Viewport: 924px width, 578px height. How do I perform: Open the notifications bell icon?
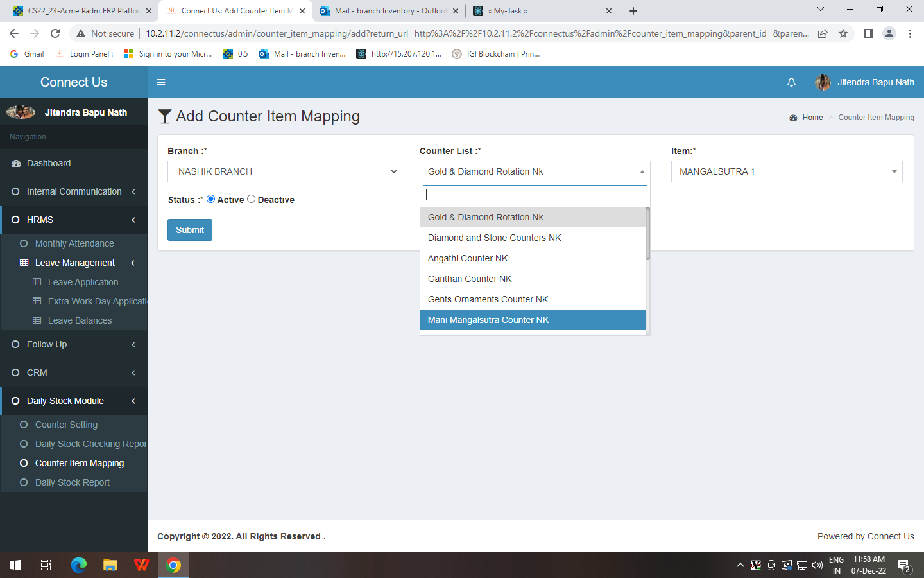pyautogui.click(x=791, y=82)
